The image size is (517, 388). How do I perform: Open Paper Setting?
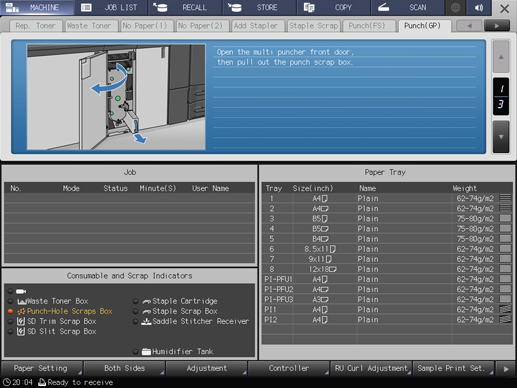pyautogui.click(x=41, y=369)
